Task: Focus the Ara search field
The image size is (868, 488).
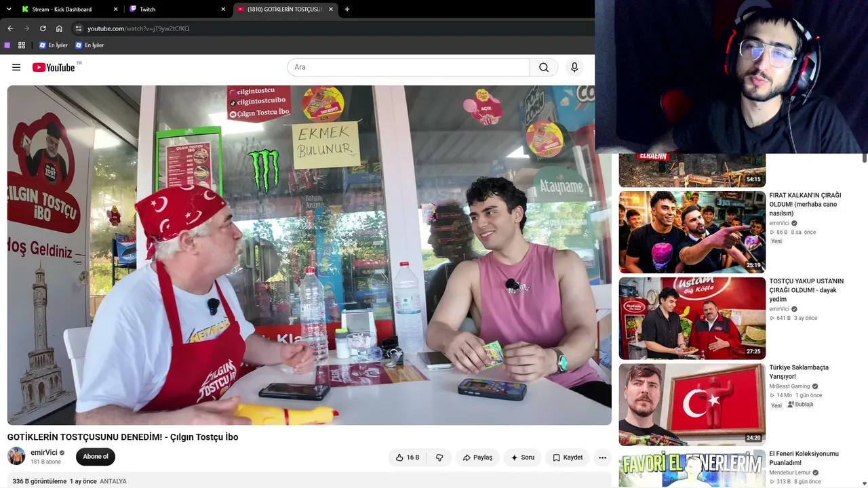Action: [408, 67]
